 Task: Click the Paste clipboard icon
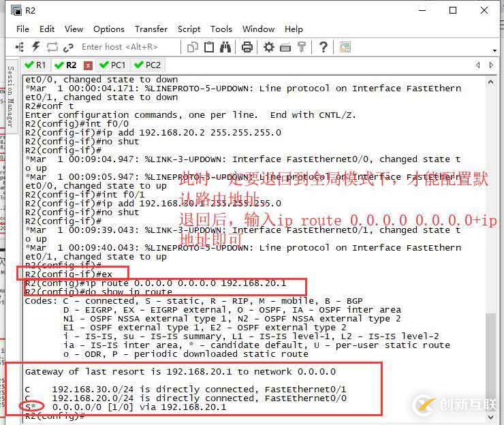209,47
